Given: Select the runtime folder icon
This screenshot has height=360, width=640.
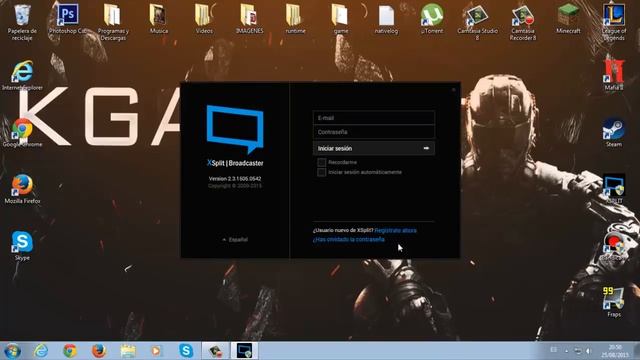Looking at the screenshot, I should point(295,19).
